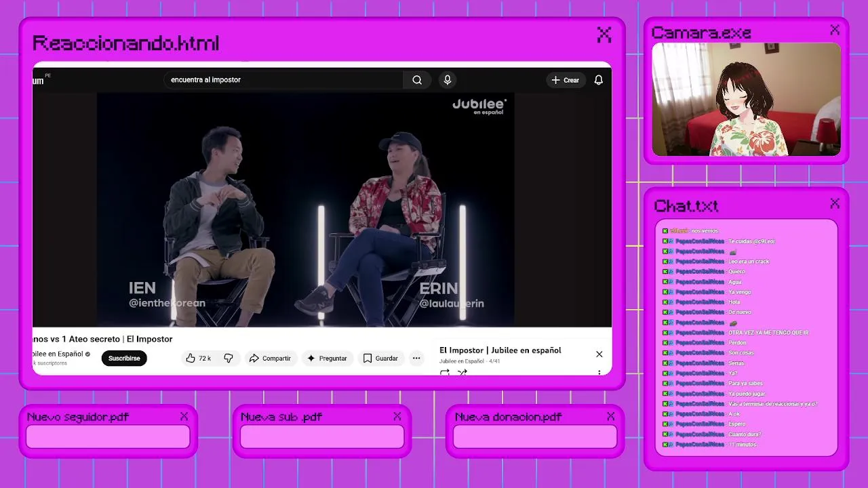Toggle shuffle playlist icon
The height and width of the screenshot is (488, 868).
point(462,372)
